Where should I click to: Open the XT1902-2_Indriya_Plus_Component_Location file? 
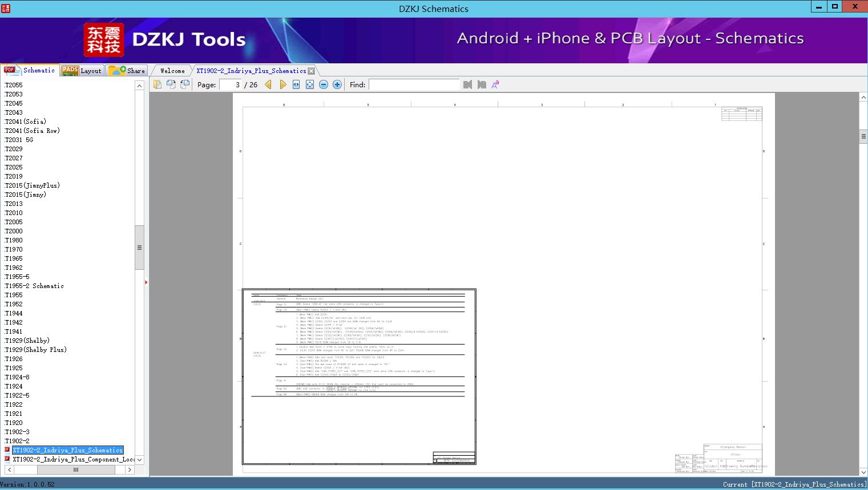point(74,459)
